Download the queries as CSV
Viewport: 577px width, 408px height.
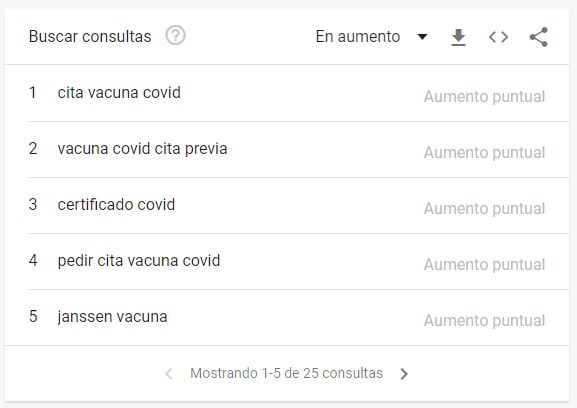click(458, 37)
